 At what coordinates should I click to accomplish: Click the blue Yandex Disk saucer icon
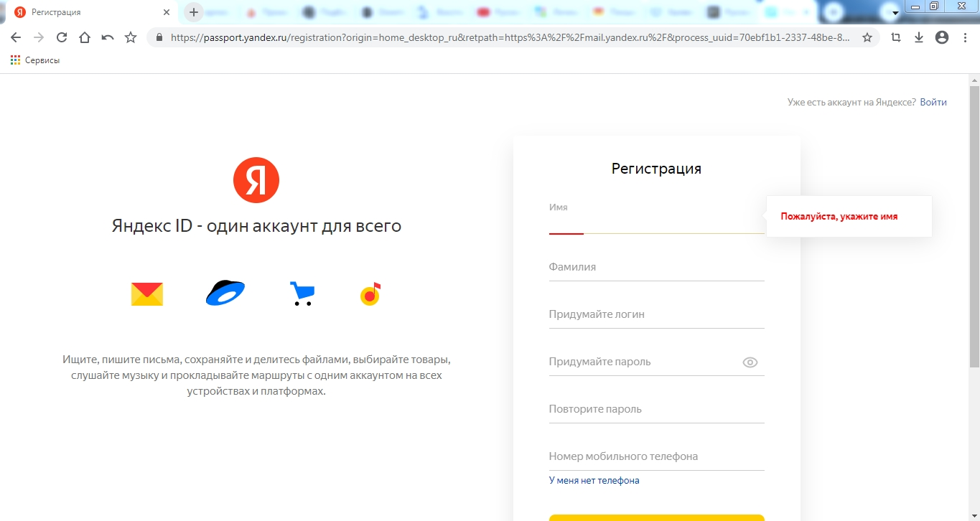225,294
